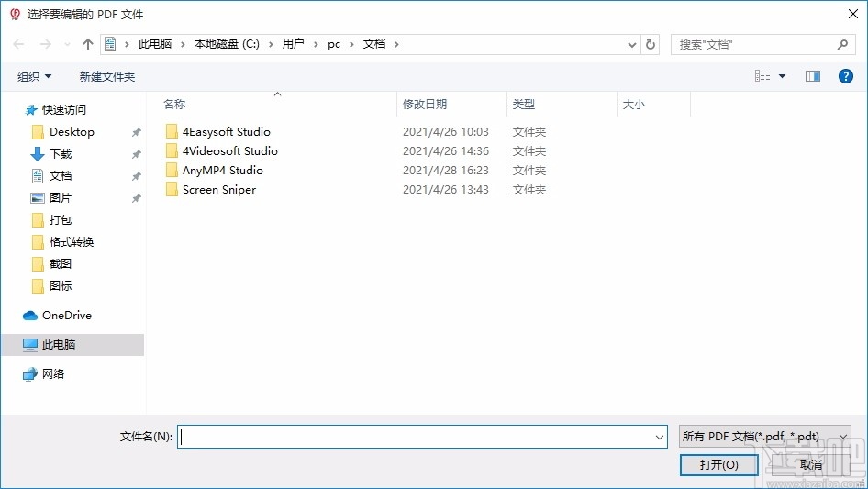Click the Screen Sniper folder icon
The width and height of the screenshot is (868, 489).
pos(172,189)
